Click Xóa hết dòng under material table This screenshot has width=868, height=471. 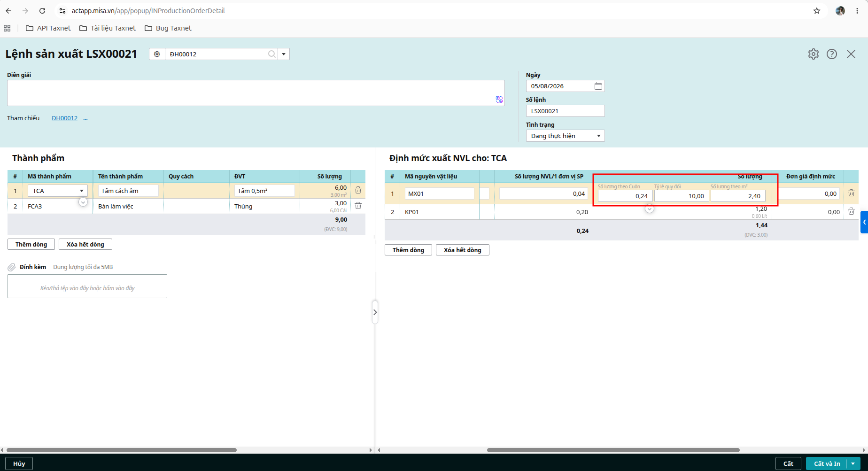click(463, 250)
